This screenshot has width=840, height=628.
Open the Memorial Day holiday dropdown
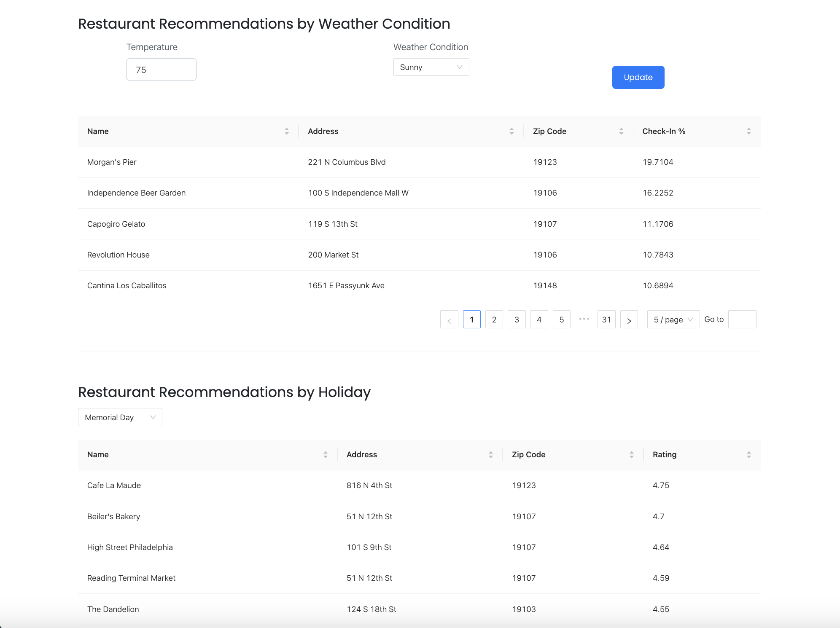tap(120, 417)
